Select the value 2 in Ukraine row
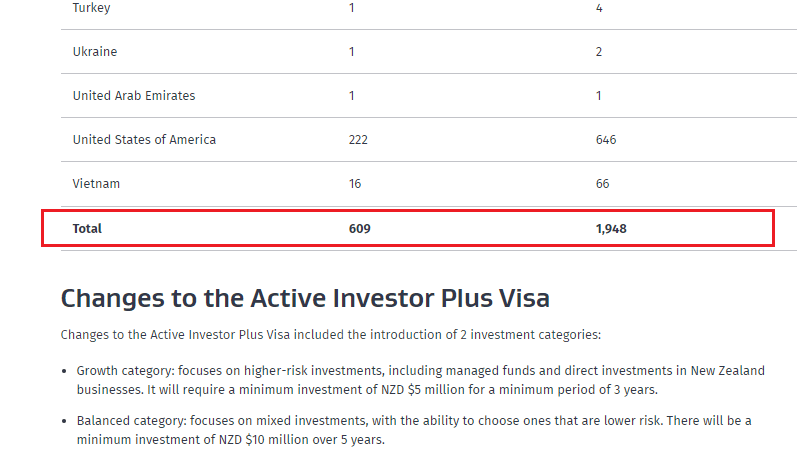This screenshot has width=803, height=464. click(x=599, y=52)
